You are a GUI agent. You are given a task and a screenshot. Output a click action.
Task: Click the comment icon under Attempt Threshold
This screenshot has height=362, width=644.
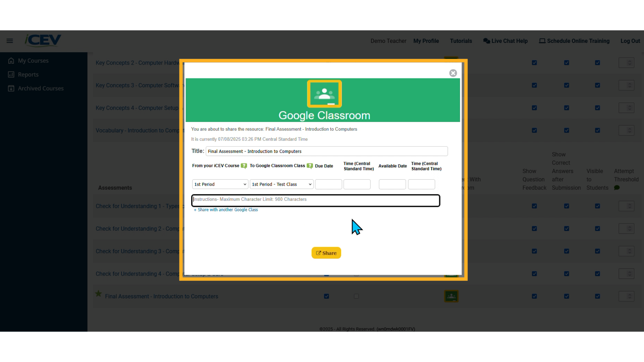click(x=617, y=188)
